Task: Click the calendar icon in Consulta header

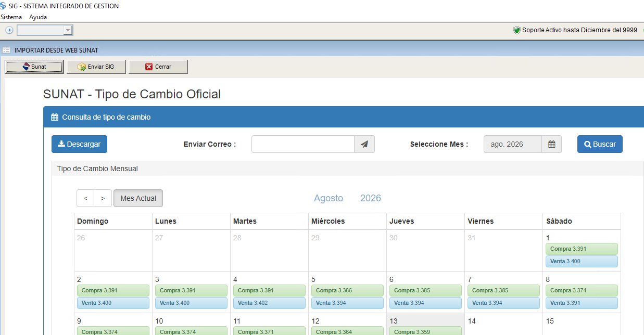Action: click(x=55, y=117)
